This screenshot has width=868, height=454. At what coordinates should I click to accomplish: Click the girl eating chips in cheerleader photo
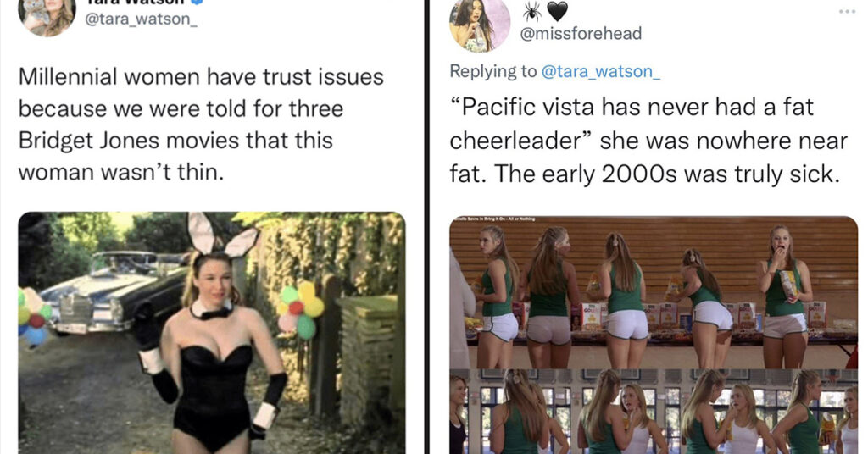click(x=784, y=296)
